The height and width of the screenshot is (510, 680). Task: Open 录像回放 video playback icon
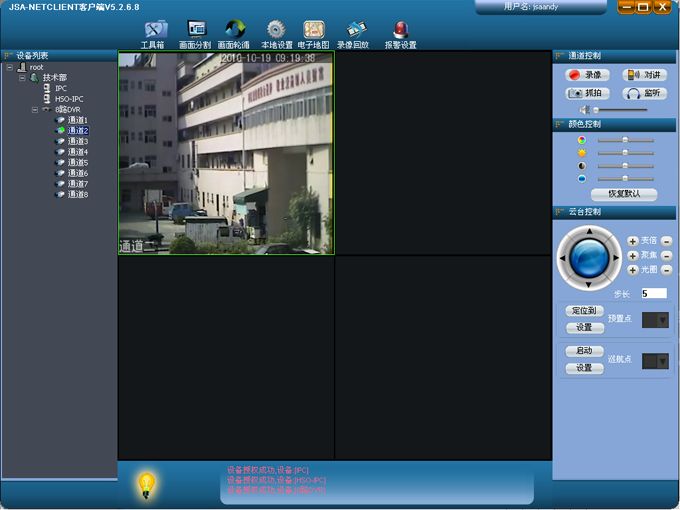click(x=356, y=29)
